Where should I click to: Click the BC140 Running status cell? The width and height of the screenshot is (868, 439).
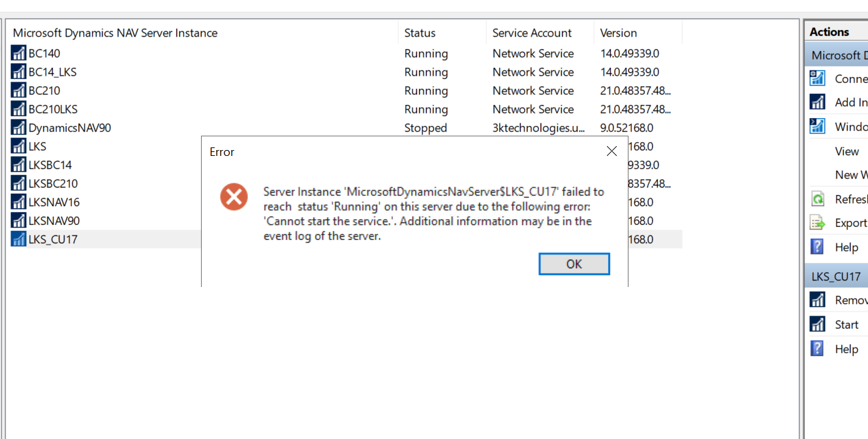point(426,53)
